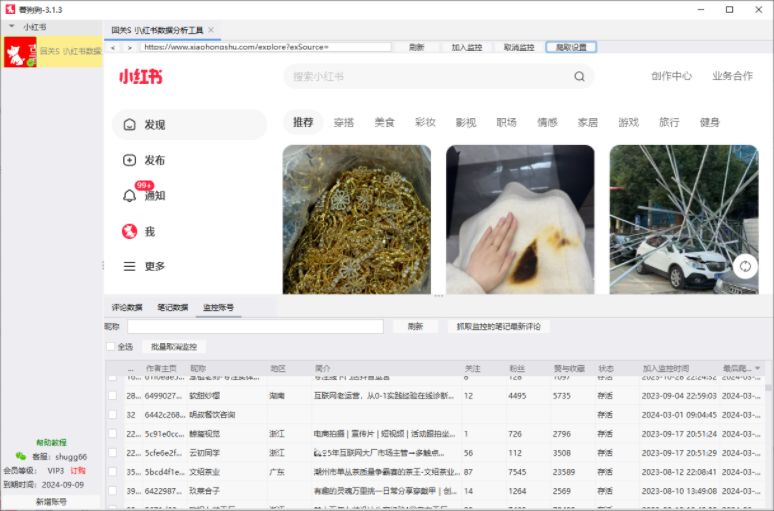Click the search magnifier icon
Viewport: 774px width, 511px height.
579,77
